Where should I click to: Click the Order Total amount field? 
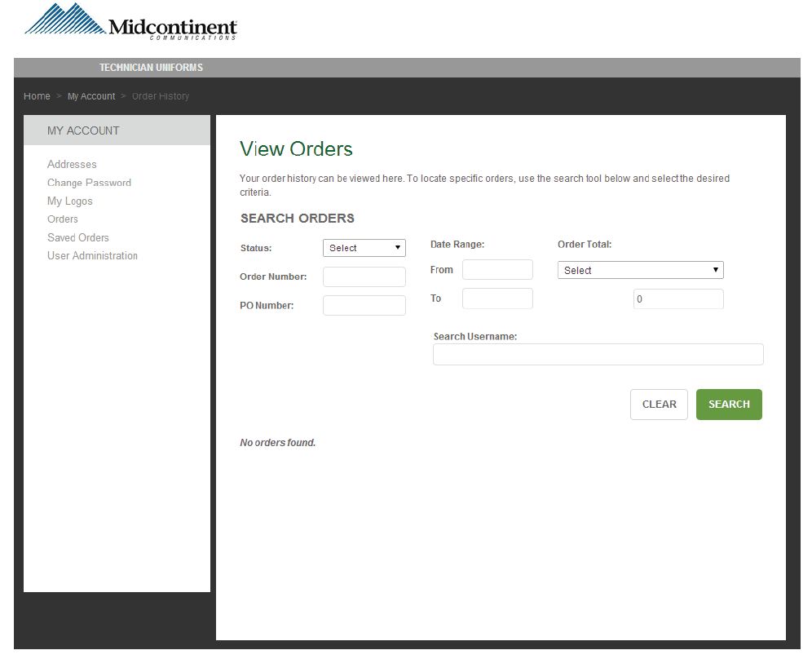678,299
